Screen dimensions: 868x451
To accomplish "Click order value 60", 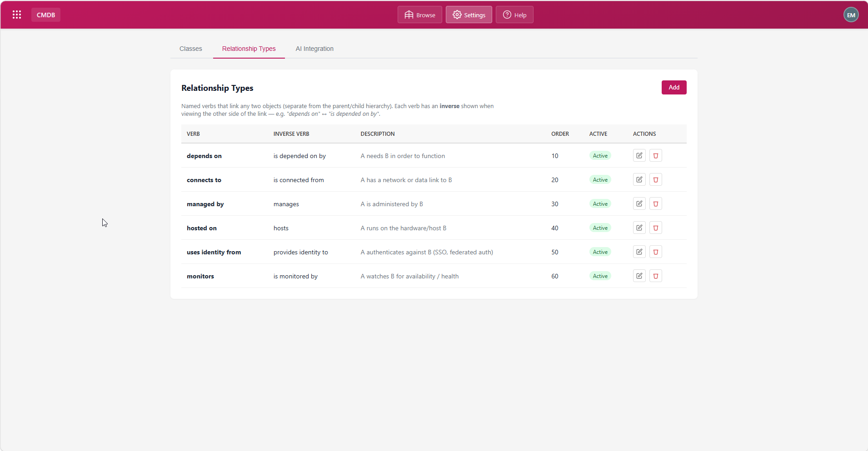I will tap(555, 276).
